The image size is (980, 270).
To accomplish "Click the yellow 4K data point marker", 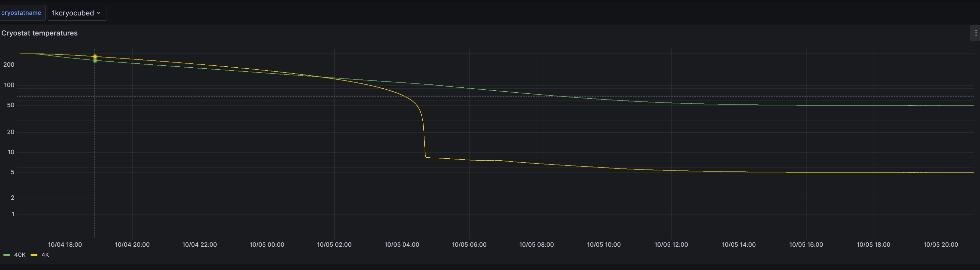I will pos(95,57).
